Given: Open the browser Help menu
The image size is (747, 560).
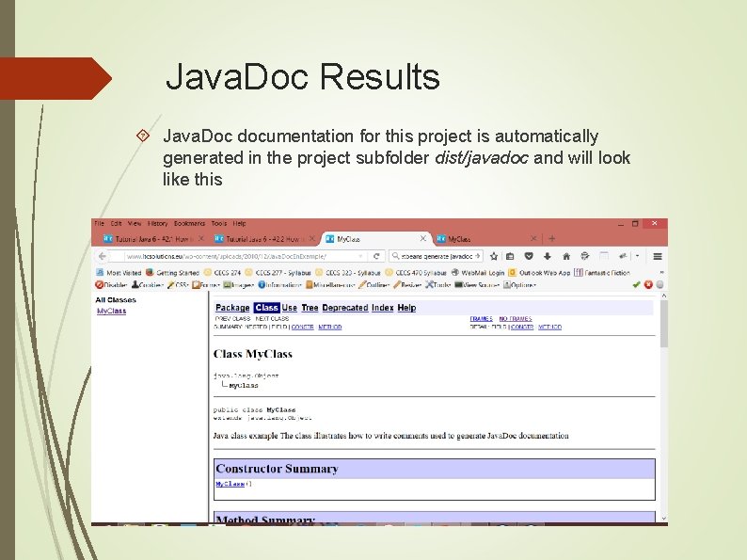Looking at the screenshot, I should tap(239, 223).
